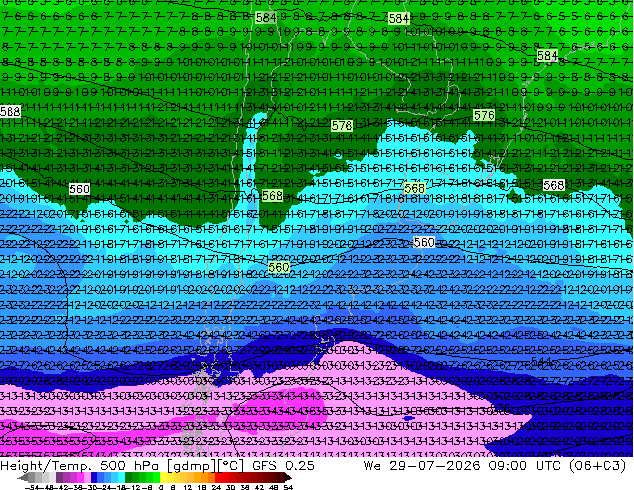Click the boxed 576 contour label
This screenshot has height=490, width=634.
coord(484,116)
